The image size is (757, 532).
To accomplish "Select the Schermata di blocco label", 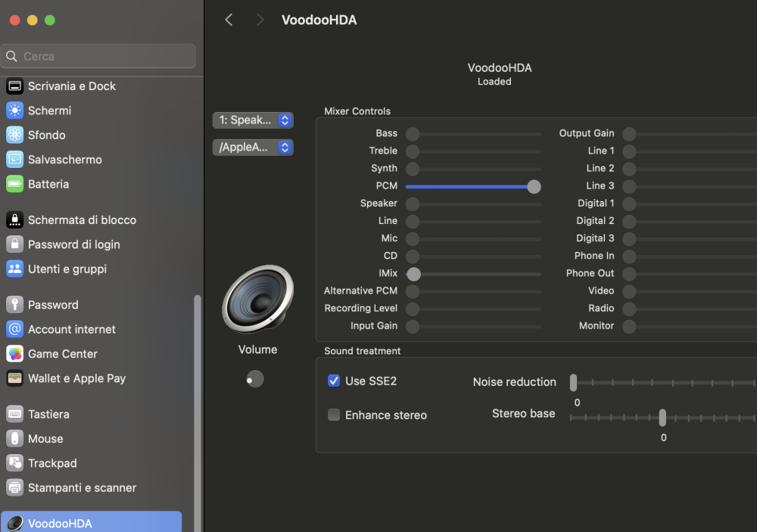I will [x=82, y=219].
